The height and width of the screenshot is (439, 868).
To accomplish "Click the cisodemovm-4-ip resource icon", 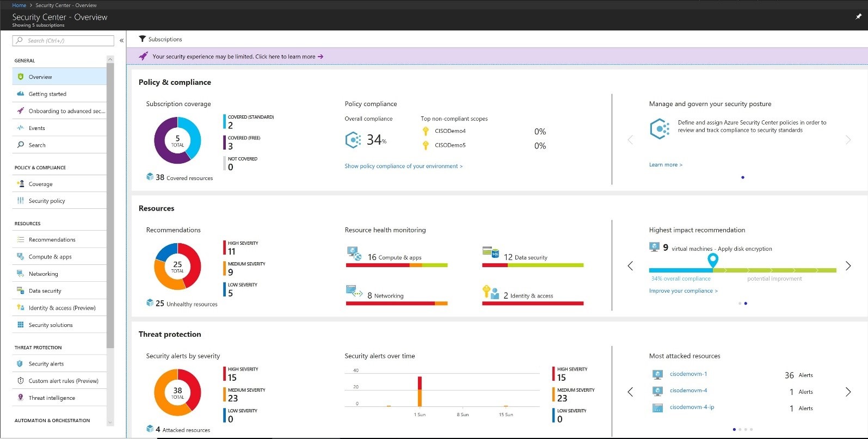I will click(657, 407).
